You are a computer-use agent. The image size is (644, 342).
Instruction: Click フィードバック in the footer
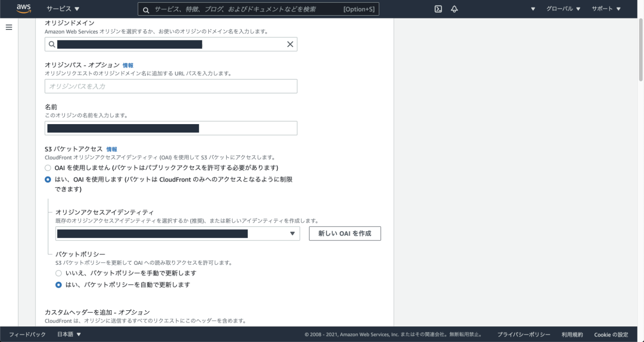pos(27,335)
